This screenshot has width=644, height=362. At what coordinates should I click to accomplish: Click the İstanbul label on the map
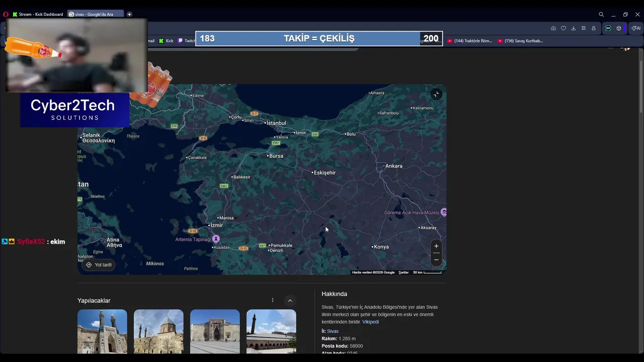tap(276, 123)
